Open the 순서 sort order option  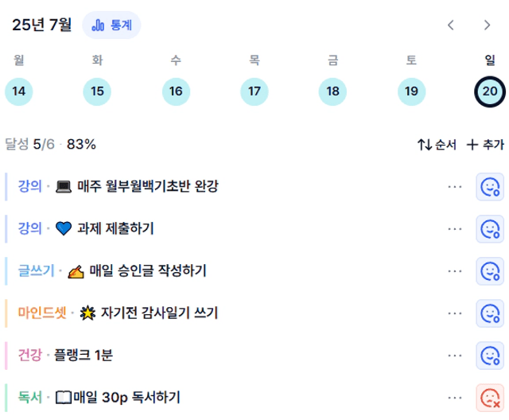437,145
